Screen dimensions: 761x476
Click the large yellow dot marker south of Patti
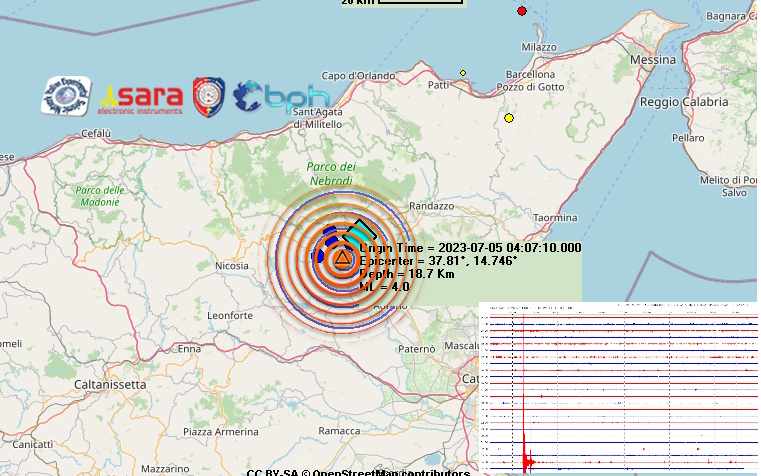click(509, 118)
